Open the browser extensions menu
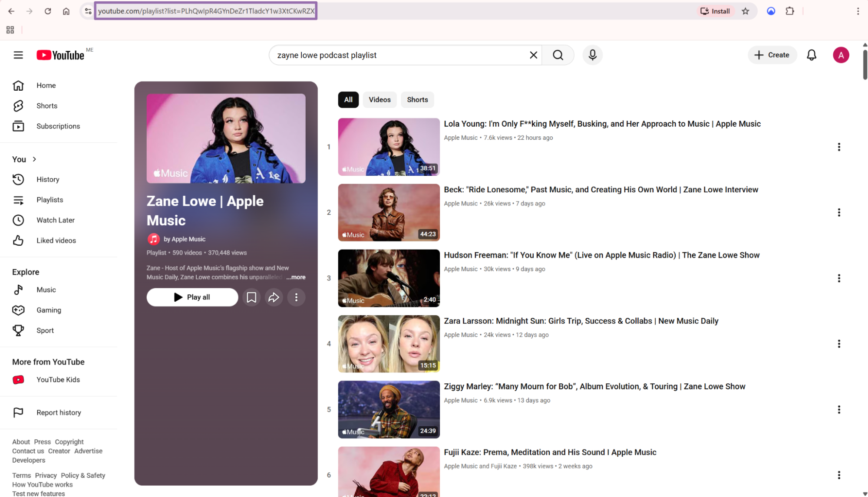The height and width of the screenshot is (497, 868). [x=790, y=11]
